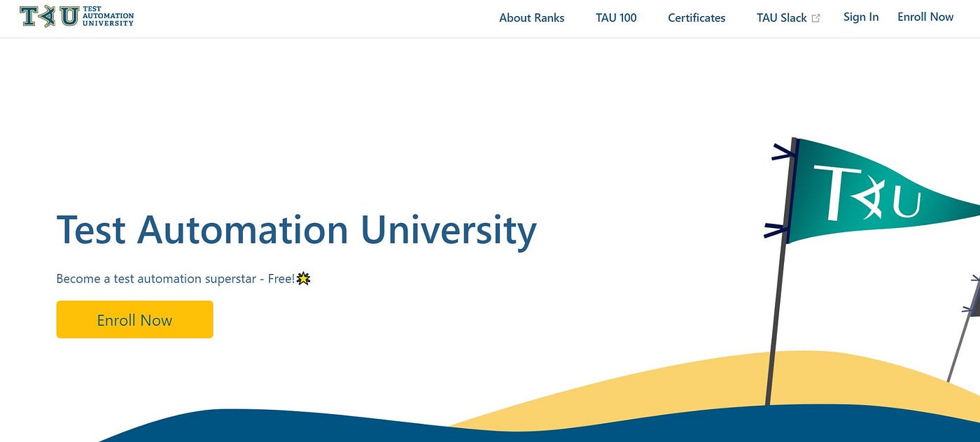Click the star emoji after Free!
980x442 pixels.
(x=304, y=278)
